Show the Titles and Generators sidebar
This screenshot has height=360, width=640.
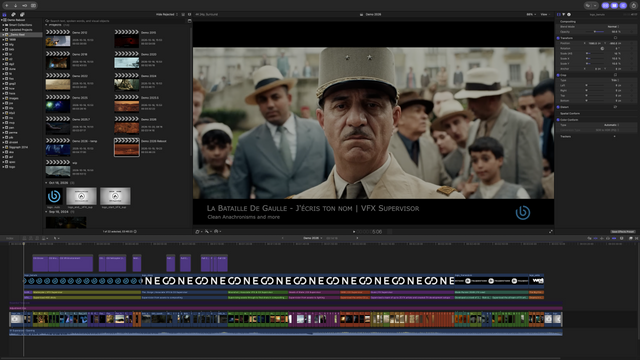[x=22, y=14]
